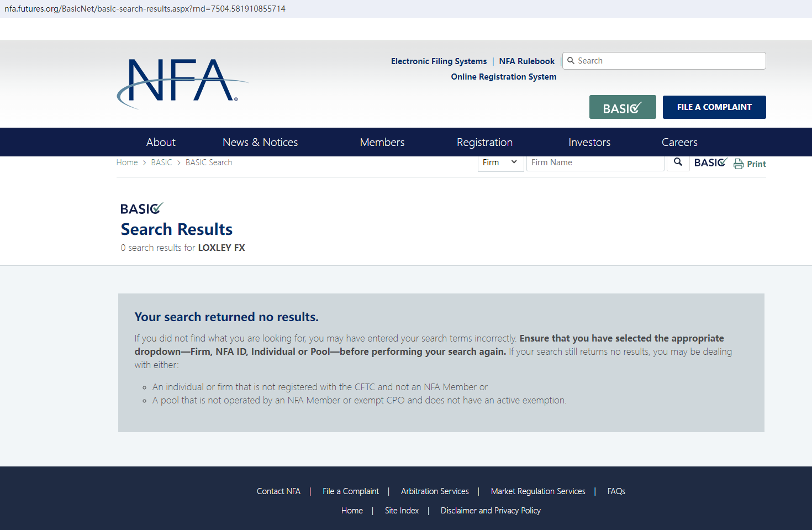The image size is (812, 530).
Task: Click the BASIC Search breadcrumb
Action: coord(209,162)
